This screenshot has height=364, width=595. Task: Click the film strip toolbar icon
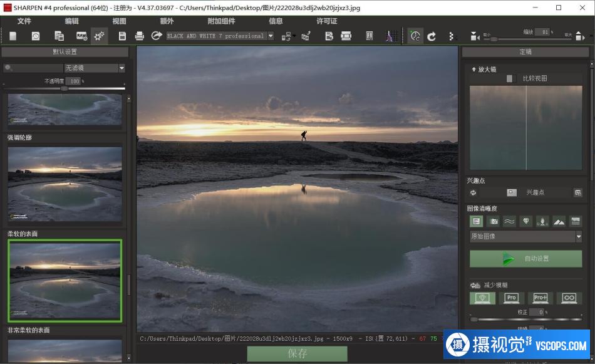click(346, 36)
